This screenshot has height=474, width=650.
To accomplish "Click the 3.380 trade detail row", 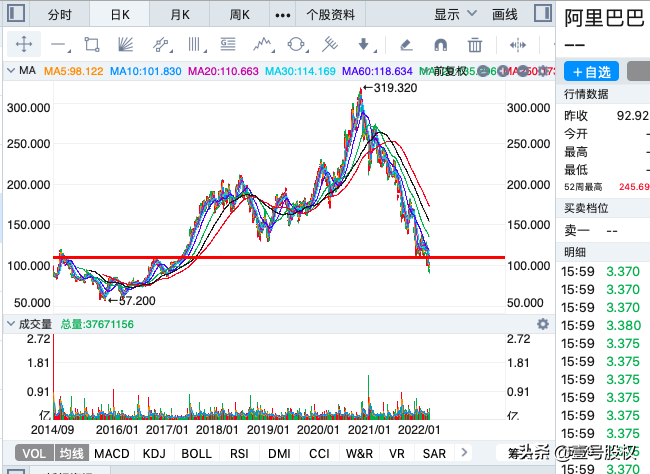I will (x=603, y=325).
